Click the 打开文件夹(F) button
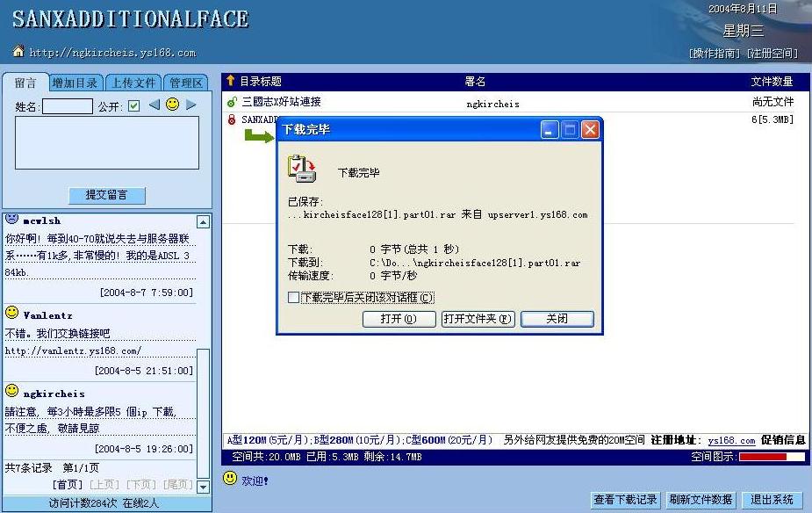The height and width of the screenshot is (513, 812). pyautogui.click(x=478, y=319)
